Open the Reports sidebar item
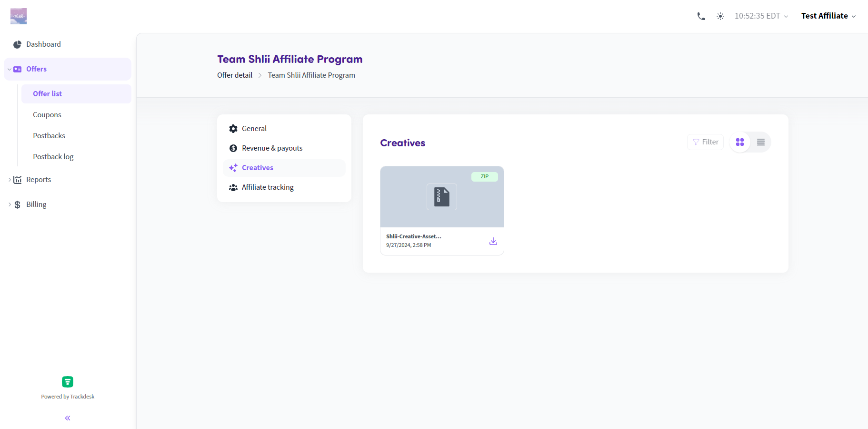 tap(68, 180)
